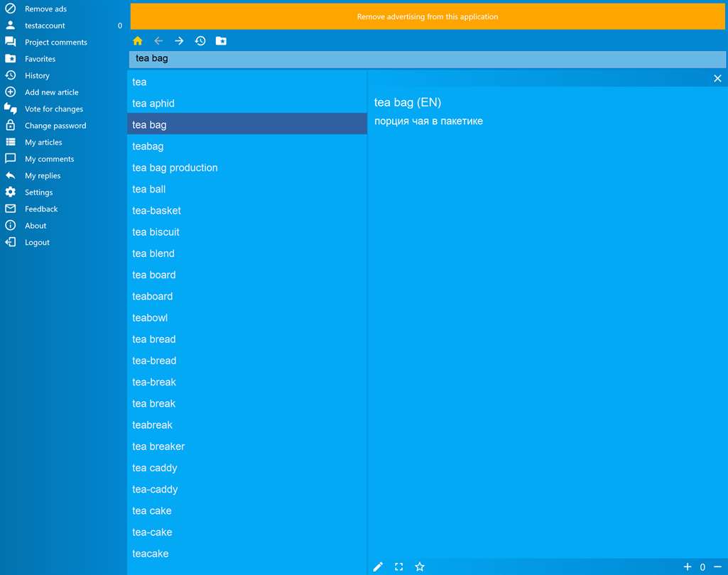Image resolution: width=728 pixels, height=575 pixels.
Task: Open Project comments icon
Action: pyautogui.click(x=10, y=42)
